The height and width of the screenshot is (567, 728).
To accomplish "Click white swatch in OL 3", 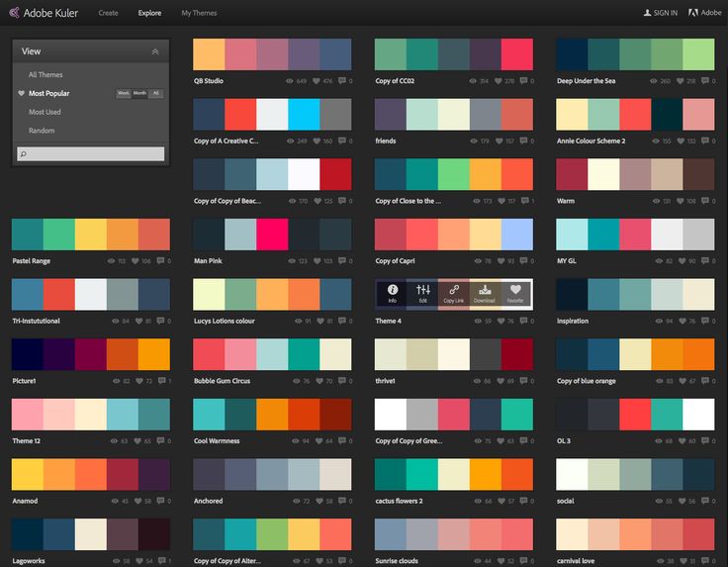I will 698,415.
